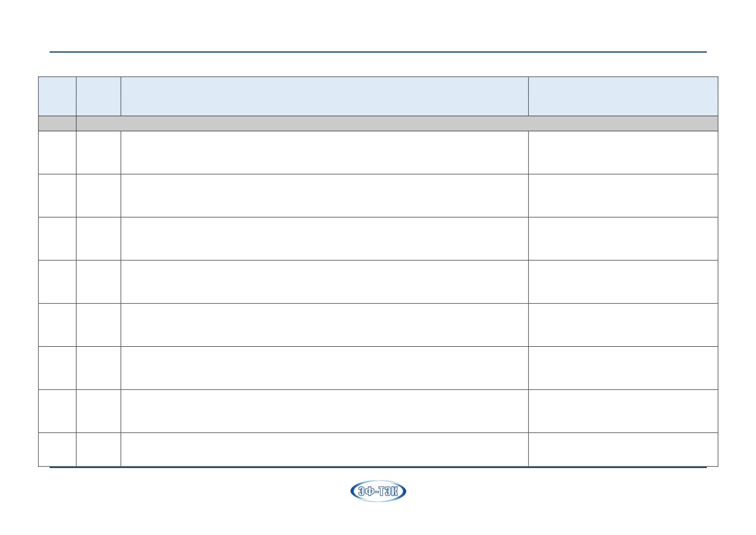Select the rightmost blue header cell
The image size is (756, 535).
click(623, 96)
